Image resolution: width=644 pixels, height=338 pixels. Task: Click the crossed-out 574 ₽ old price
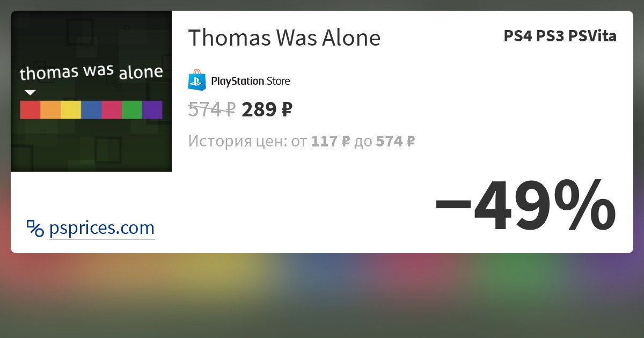click(212, 109)
